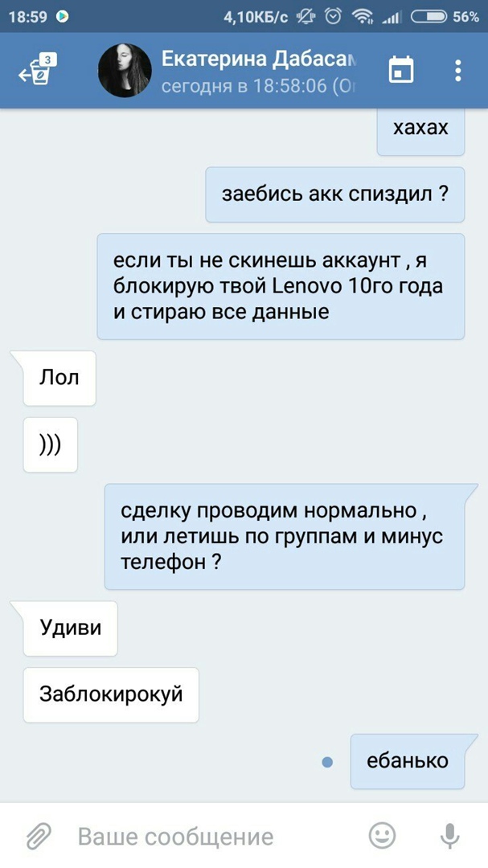Select the "Лол" message bubble
Image resolution: width=488 pixels, height=868 pixels.
click(x=59, y=378)
